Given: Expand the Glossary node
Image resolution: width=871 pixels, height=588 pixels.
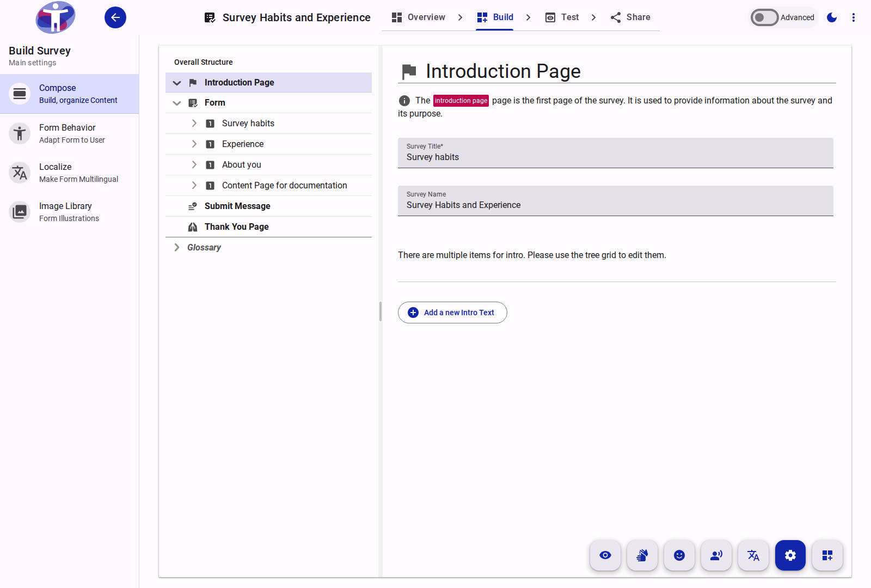Looking at the screenshot, I should tap(177, 248).
